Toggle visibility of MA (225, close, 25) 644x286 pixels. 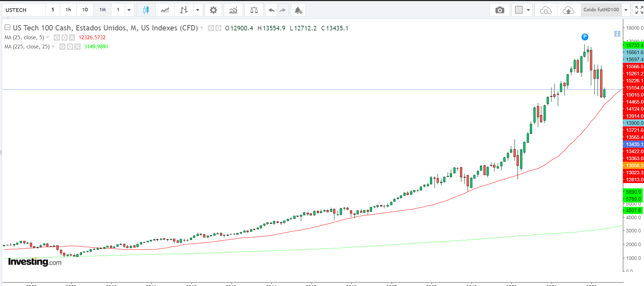(62, 47)
